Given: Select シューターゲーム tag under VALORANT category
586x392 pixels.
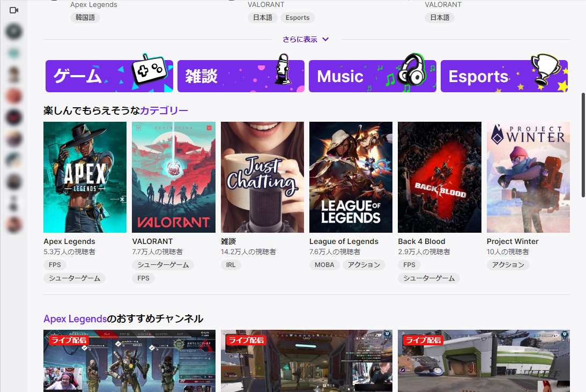Looking at the screenshot, I should (x=163, y=265).
